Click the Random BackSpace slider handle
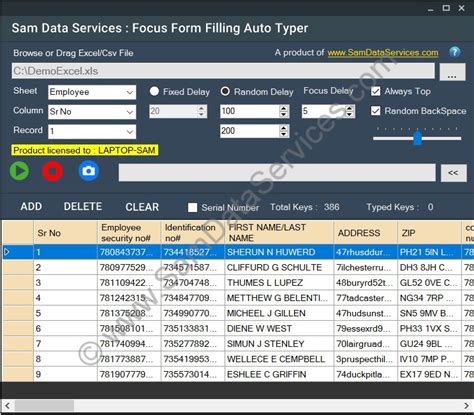Screen dimensions: 474x415 tap(417, 138)
